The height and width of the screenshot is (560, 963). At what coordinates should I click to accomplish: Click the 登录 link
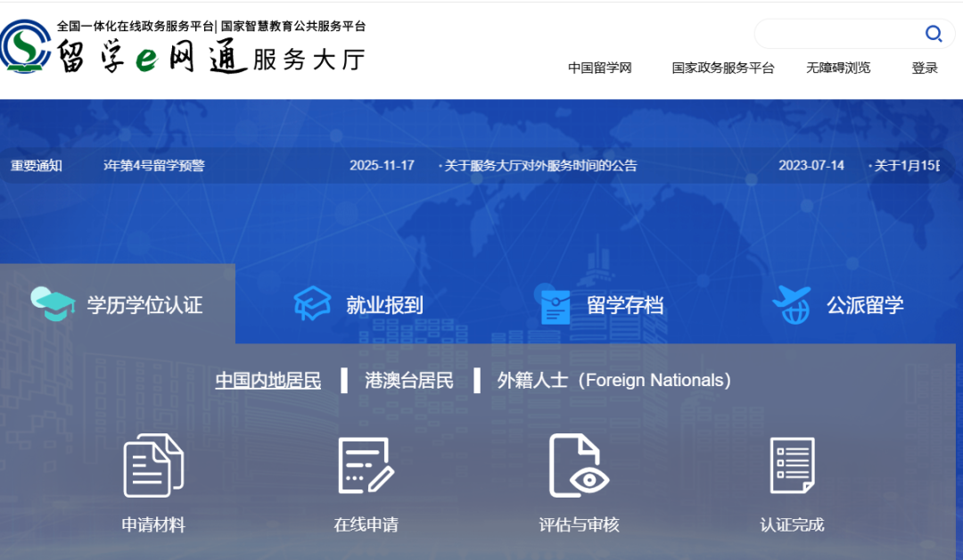[x=925, y=68]
